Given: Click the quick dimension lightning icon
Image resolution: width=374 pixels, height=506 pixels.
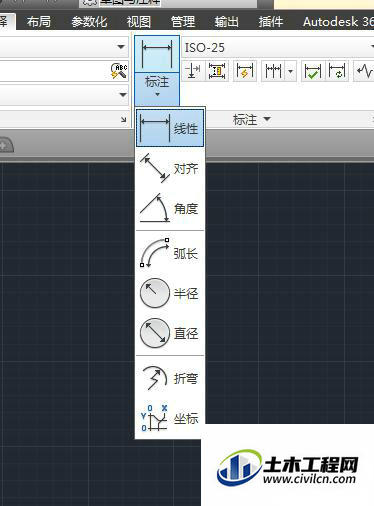Looking at the screenshot, I should click(245, 71).
